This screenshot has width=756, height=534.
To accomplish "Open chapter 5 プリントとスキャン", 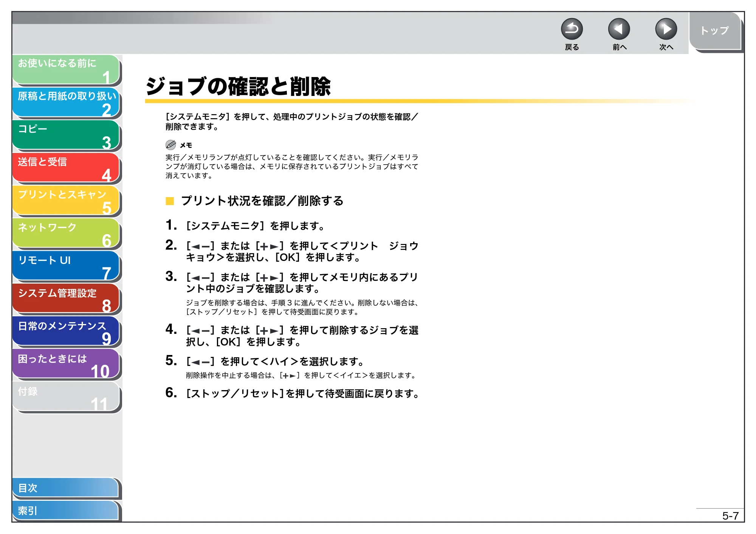I will pos(66,201).
